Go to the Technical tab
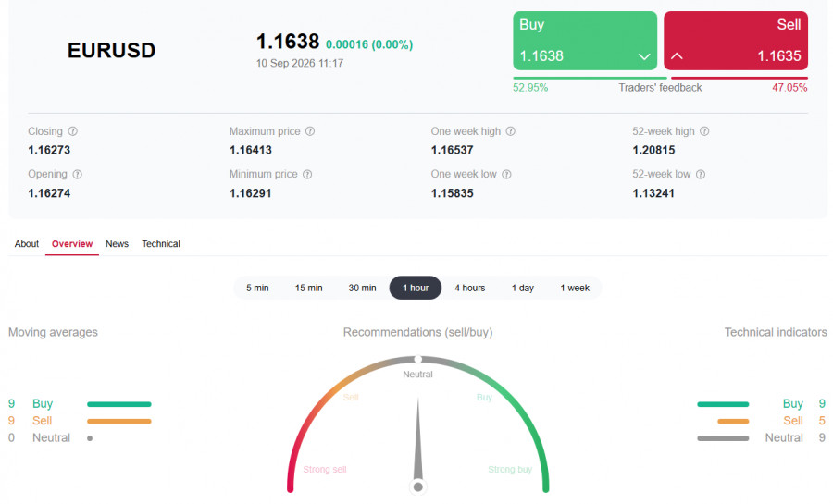Image resolution: width=833 pixels, height=504 pixels. [x=161, y=244]
